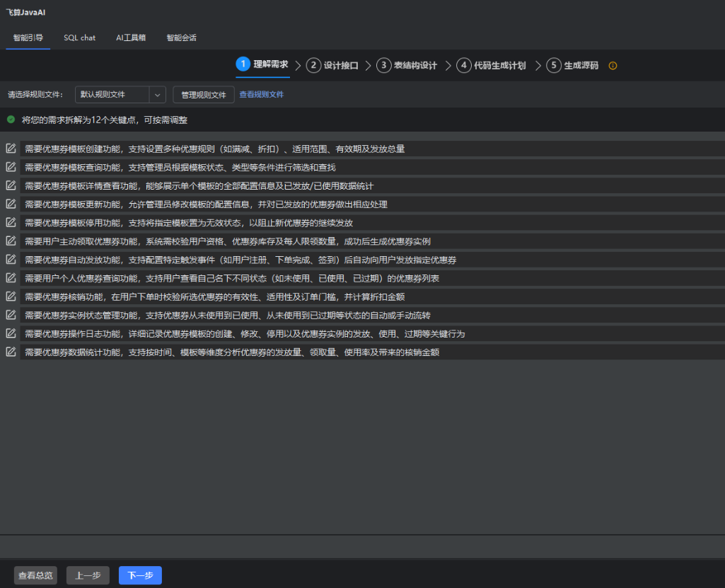The height and width of the screenshot is (588, 725).
Task: Jump to step 3 表结构设计
Action: [x=407, y=65]
